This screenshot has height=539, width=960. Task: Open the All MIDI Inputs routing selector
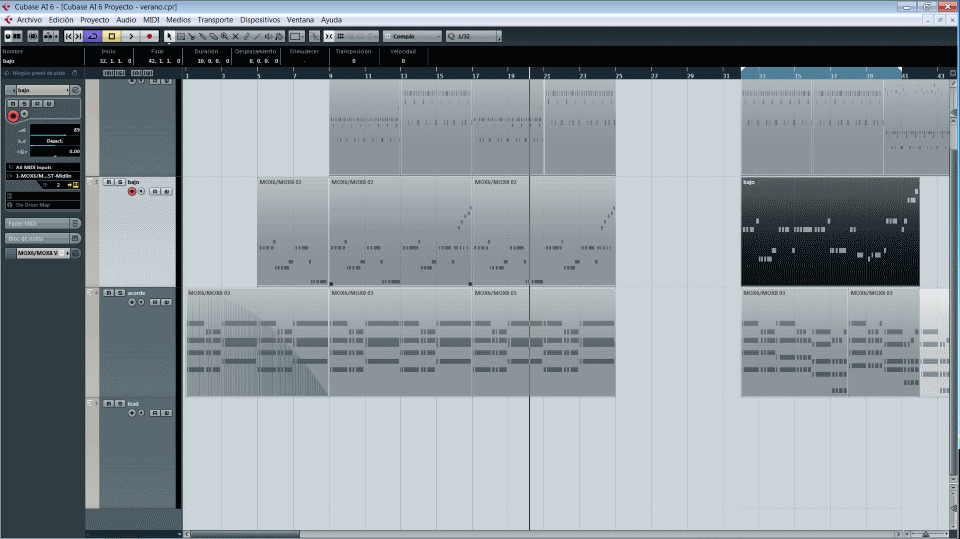43,167
